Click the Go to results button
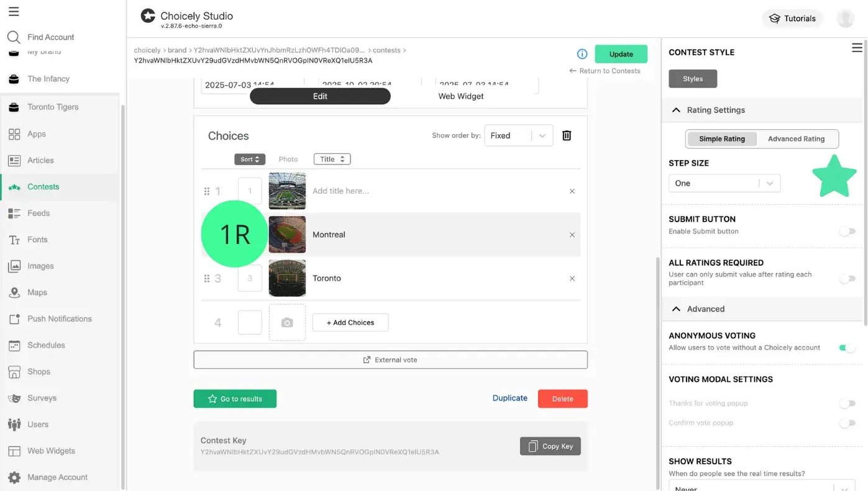This screenshot has width=868, height=491. [x=235, y=399]
